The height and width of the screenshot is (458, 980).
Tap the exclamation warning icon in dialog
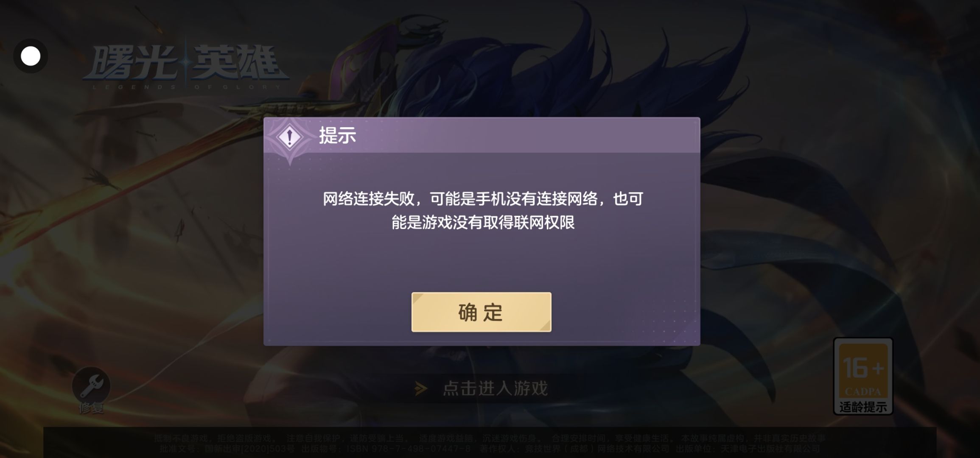[x=289, y=137]
